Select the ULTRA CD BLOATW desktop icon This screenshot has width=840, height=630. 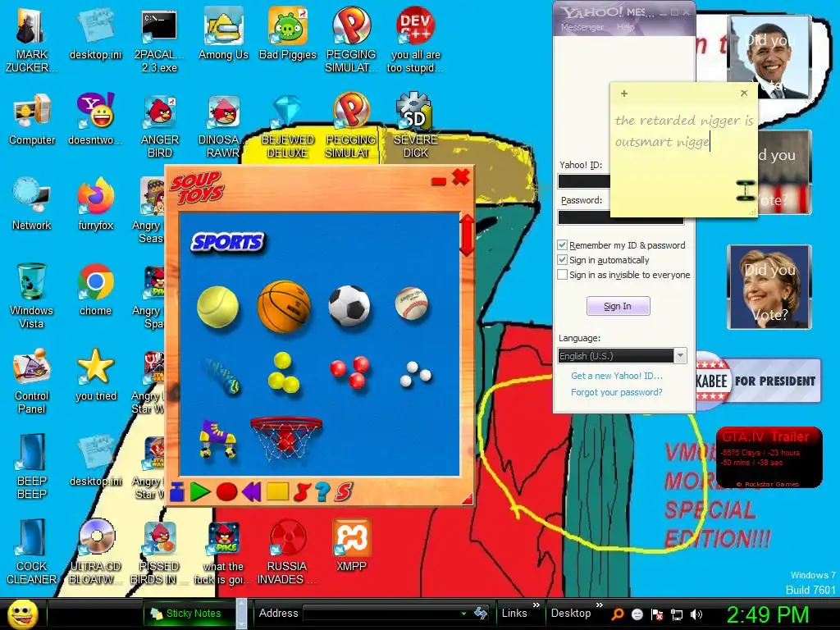pos(95,552)
